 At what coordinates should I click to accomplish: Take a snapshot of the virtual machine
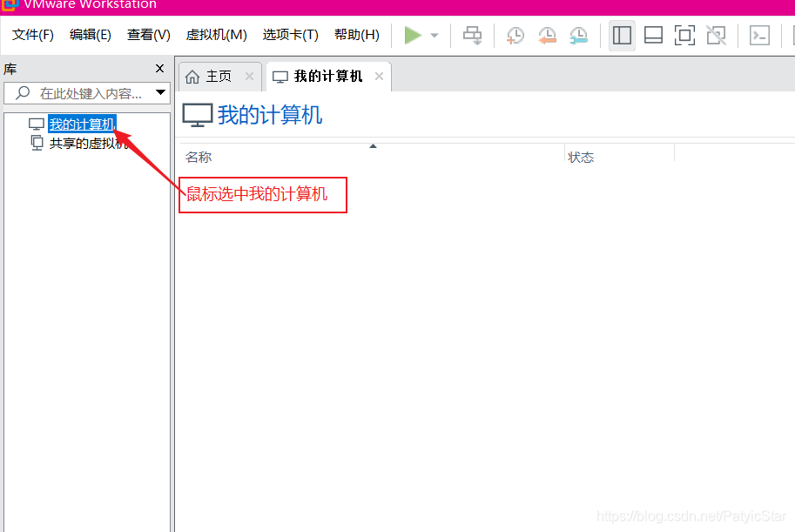tap(515, 36)
